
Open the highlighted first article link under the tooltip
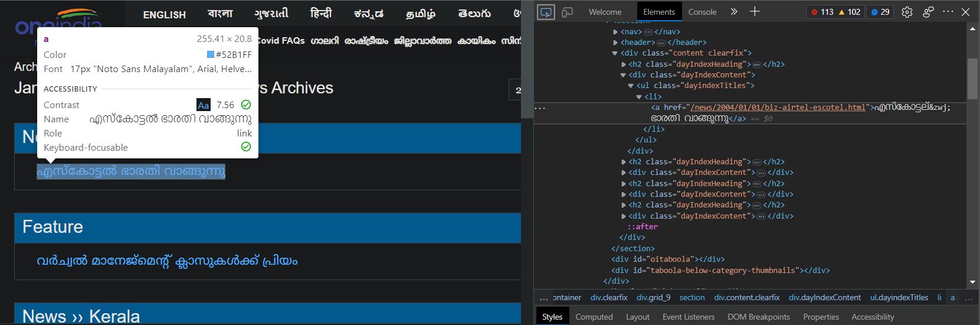(x=131, y=171)
